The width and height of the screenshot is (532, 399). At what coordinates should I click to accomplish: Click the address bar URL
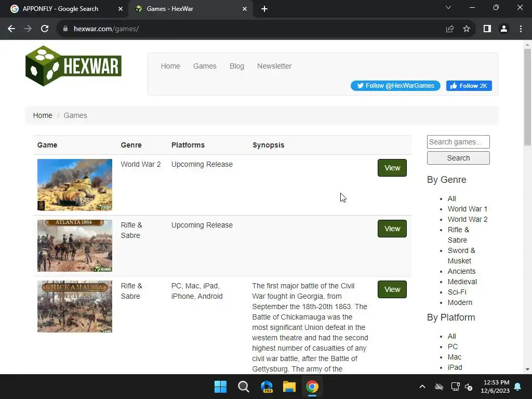click(x=106, y=29)
